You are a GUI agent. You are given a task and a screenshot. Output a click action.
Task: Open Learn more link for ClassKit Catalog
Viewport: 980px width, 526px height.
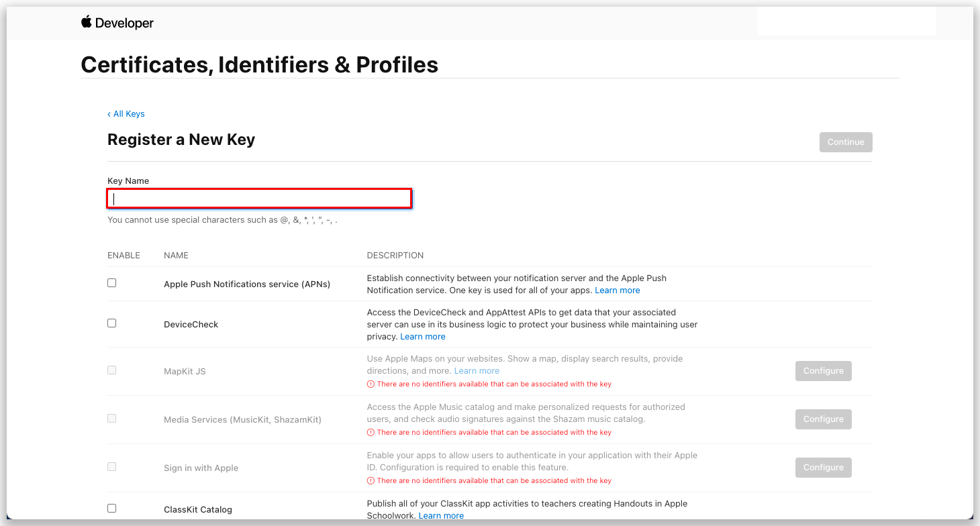point(441,516)
